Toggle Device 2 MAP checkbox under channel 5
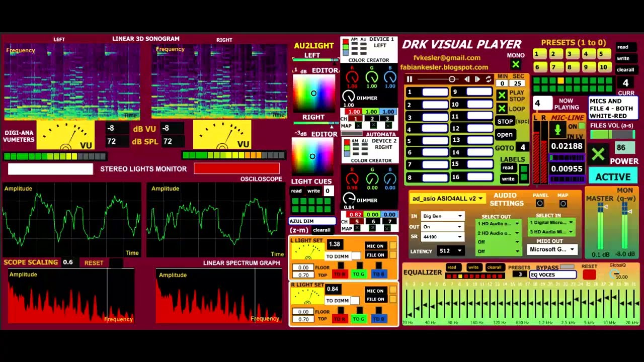This screenshot has width=644, height=362. coord(358,228)
